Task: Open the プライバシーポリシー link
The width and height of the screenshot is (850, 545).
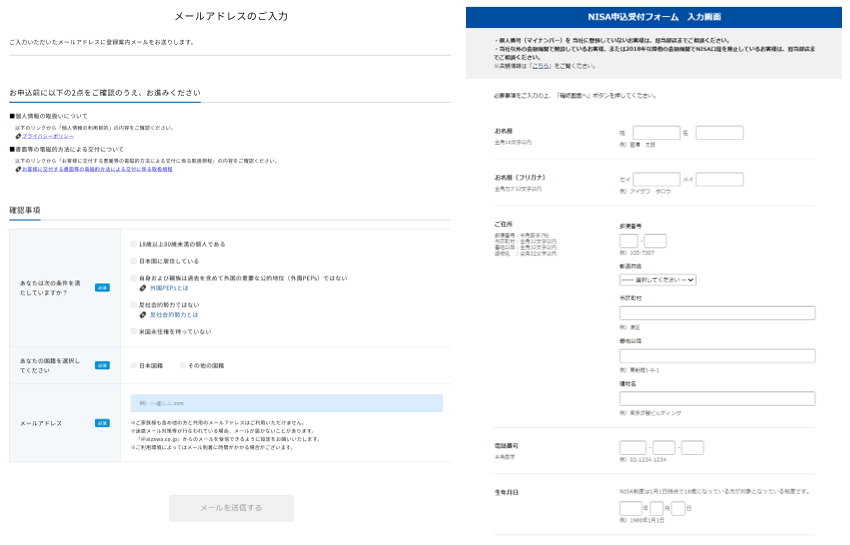Action: click(47, 136)
